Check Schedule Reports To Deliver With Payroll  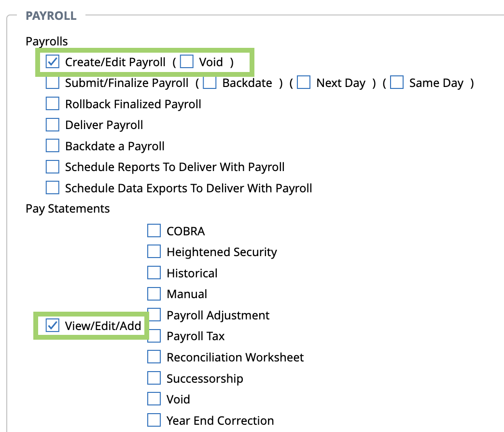[x=53, y=167]
